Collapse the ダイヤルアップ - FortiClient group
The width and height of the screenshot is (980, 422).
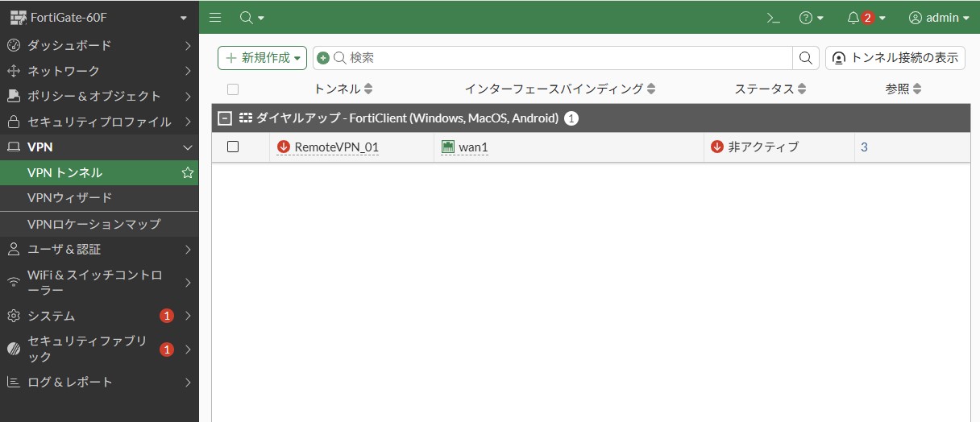click(x=226, y=118)
